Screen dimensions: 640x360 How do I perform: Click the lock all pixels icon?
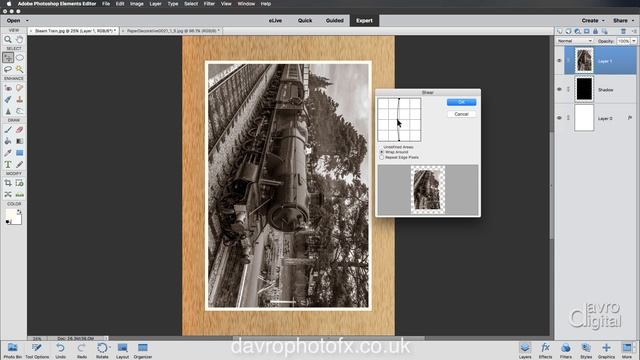coord(596,31)
